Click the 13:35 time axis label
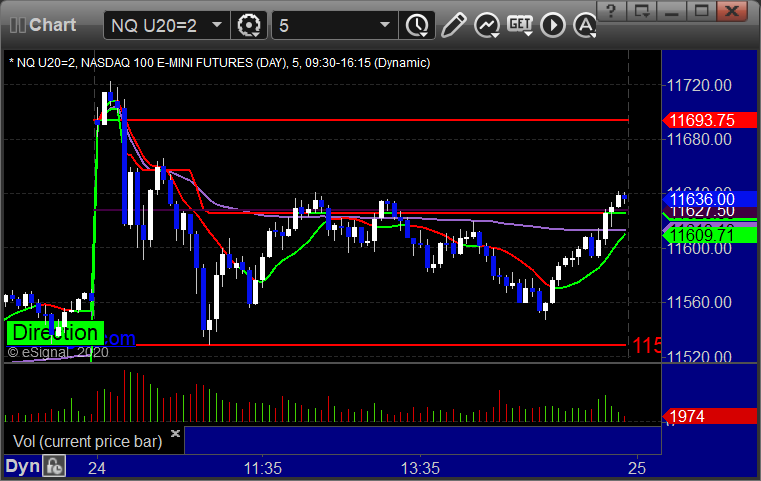 (420, 468)
